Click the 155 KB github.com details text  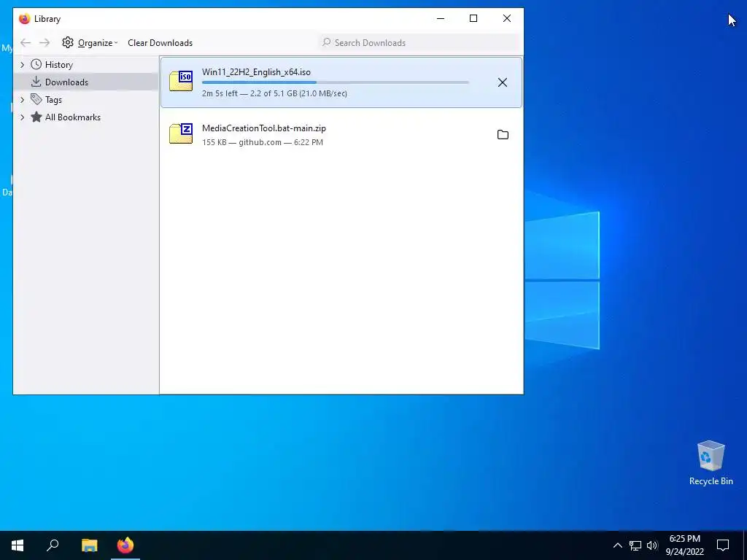point(263,142)
